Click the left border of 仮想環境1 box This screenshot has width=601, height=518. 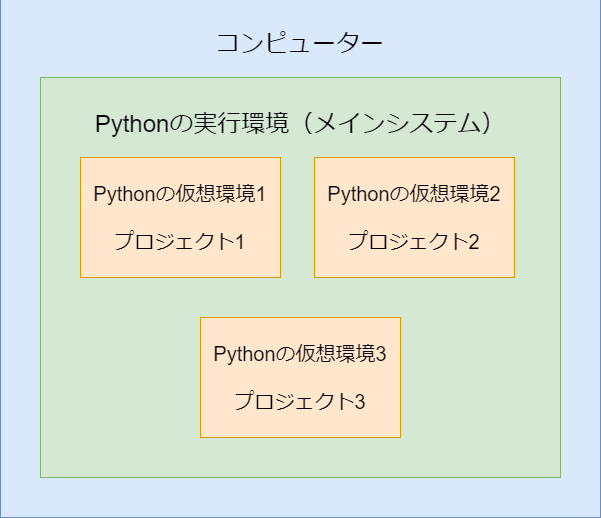pyautogui.click(x=81, y=217)
